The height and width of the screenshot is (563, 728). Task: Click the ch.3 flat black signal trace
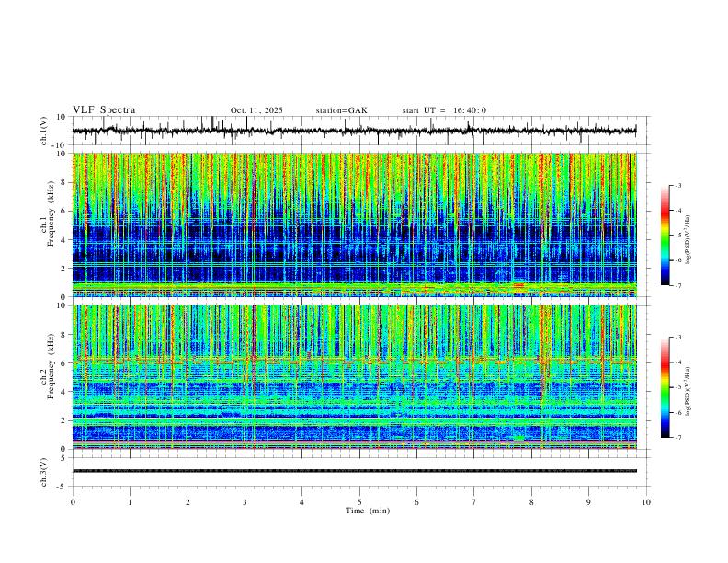point(354,471)
